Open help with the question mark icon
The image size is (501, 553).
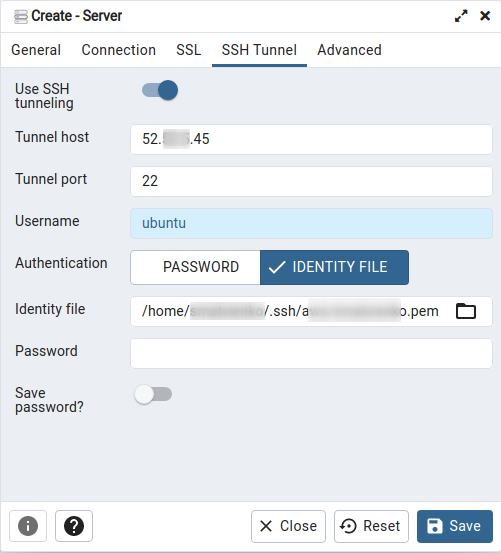click(x=74, y=526)
